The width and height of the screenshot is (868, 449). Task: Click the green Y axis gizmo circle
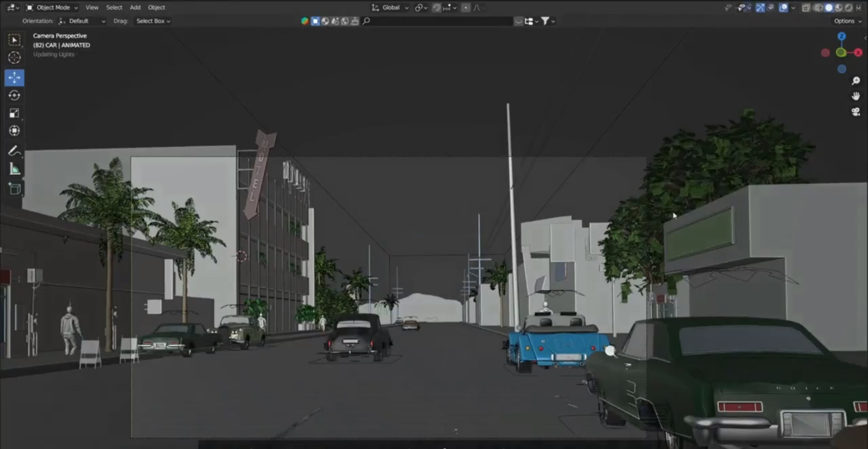841,53
